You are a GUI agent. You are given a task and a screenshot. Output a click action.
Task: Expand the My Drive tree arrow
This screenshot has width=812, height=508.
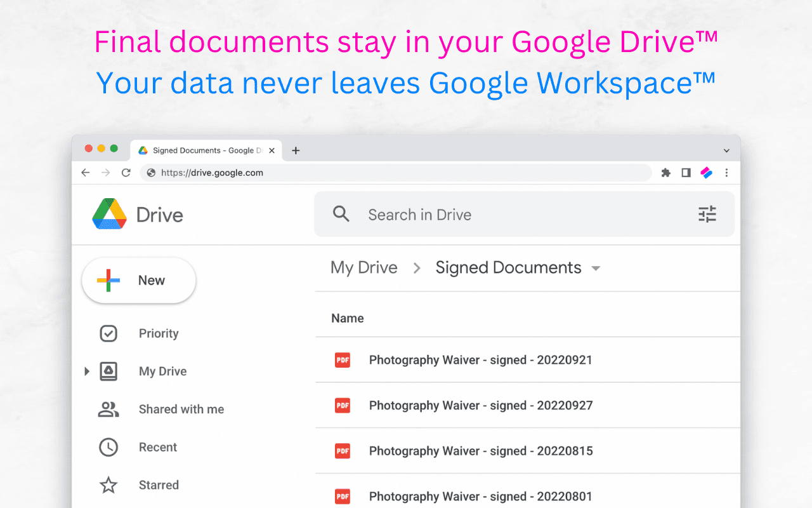[x=87, y=371]
